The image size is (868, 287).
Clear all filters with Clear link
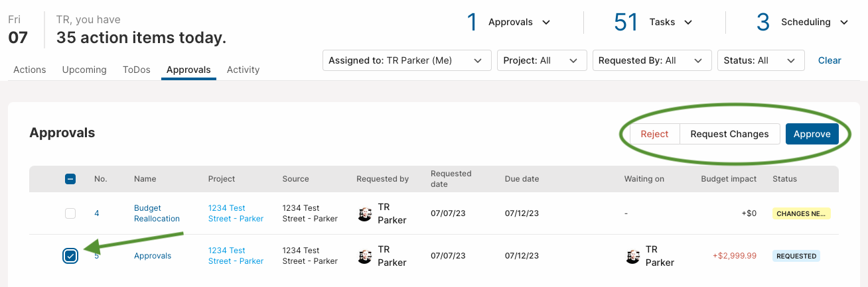point(830,60)
